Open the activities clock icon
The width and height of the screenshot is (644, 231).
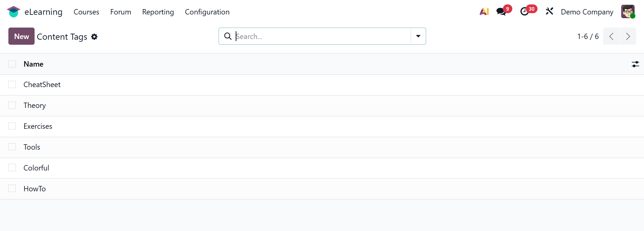point(524,12)
